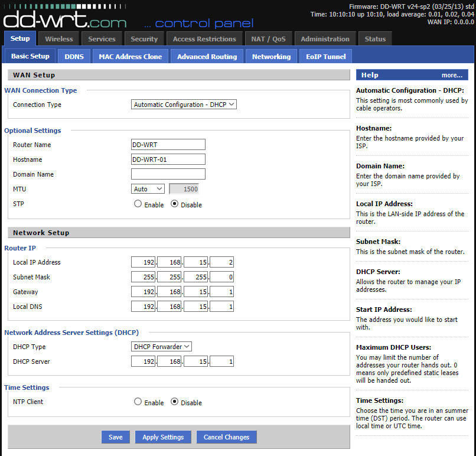Enable STP radio option
Viewport: 476px width, 456px height.
(x=138, y=204)
